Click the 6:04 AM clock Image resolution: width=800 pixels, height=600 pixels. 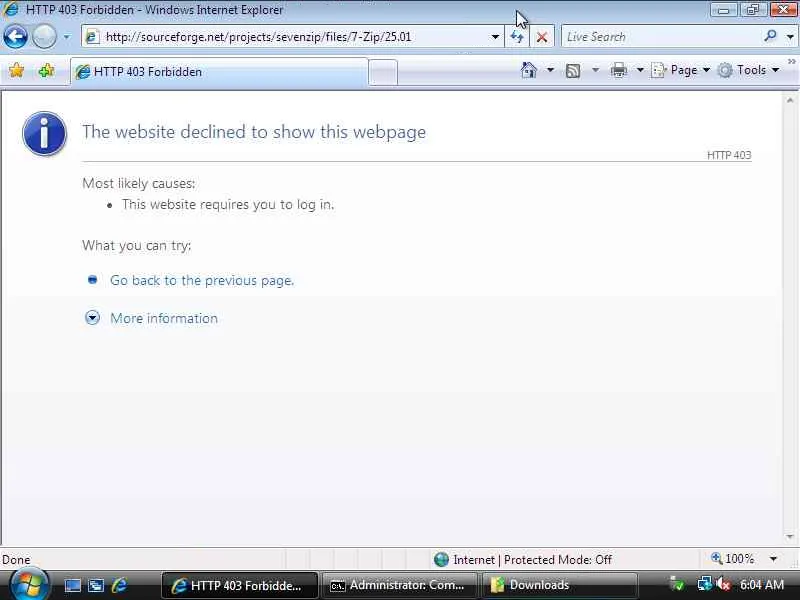pos(761,585)
